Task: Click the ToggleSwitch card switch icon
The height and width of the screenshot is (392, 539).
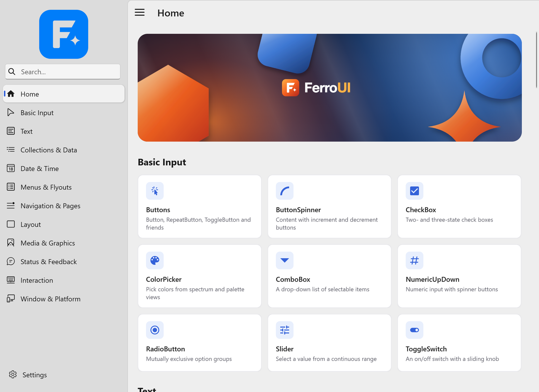Action: click(414, 330)
